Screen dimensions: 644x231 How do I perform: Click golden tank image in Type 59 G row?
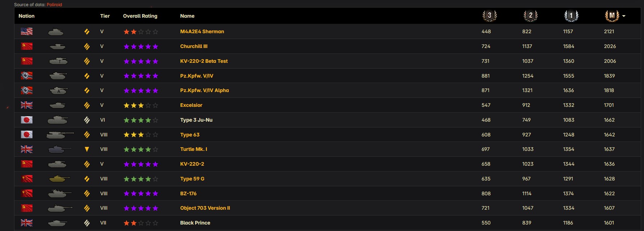[59, 179]
